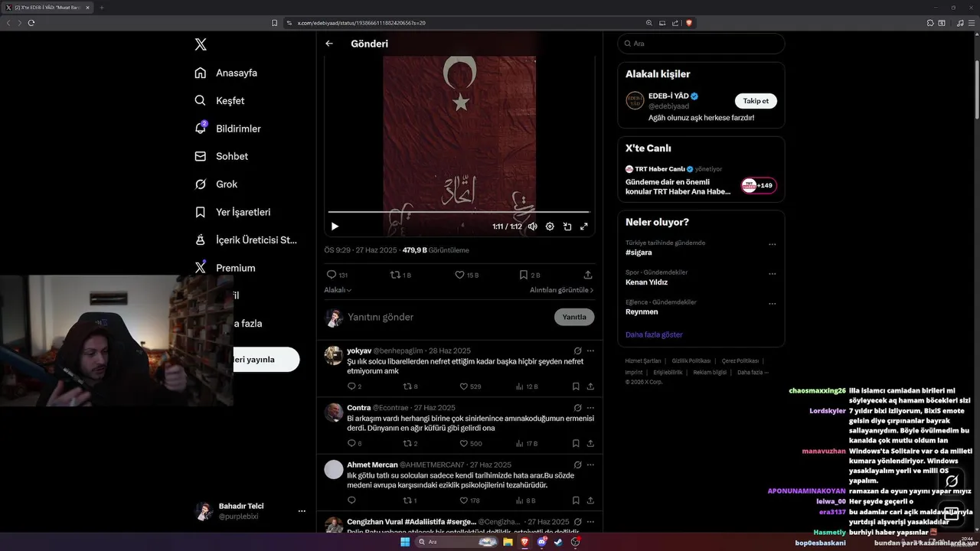The height and width of the screenshot is (551, 980).
Task: Ask Grok about yokyav's reply
Action: click(578, 350)
